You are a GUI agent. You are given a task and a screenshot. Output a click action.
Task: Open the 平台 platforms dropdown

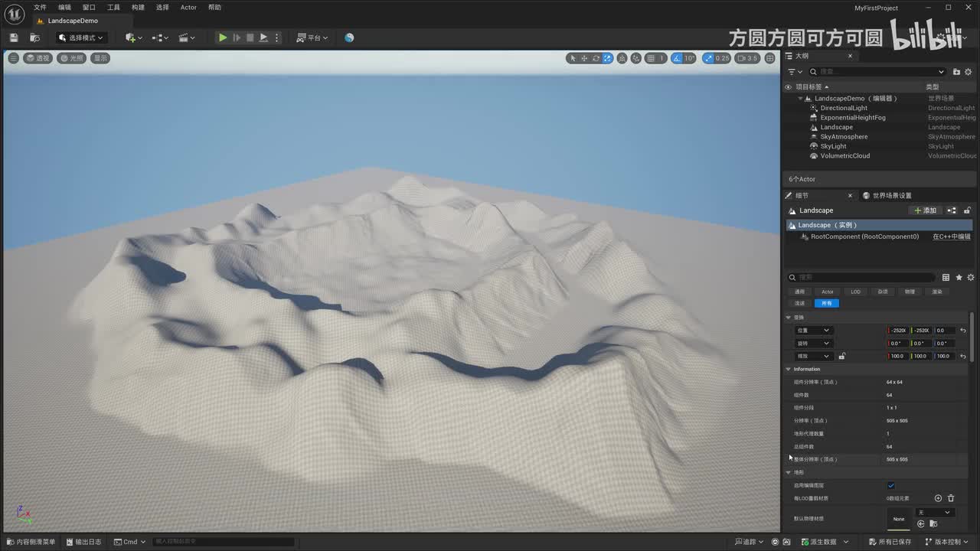point(312,37)
